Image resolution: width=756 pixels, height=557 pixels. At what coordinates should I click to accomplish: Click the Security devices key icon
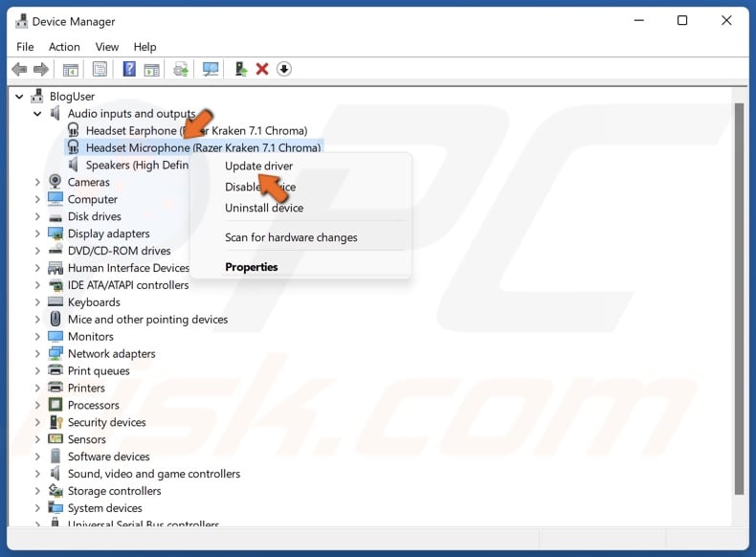coord(56,422)
